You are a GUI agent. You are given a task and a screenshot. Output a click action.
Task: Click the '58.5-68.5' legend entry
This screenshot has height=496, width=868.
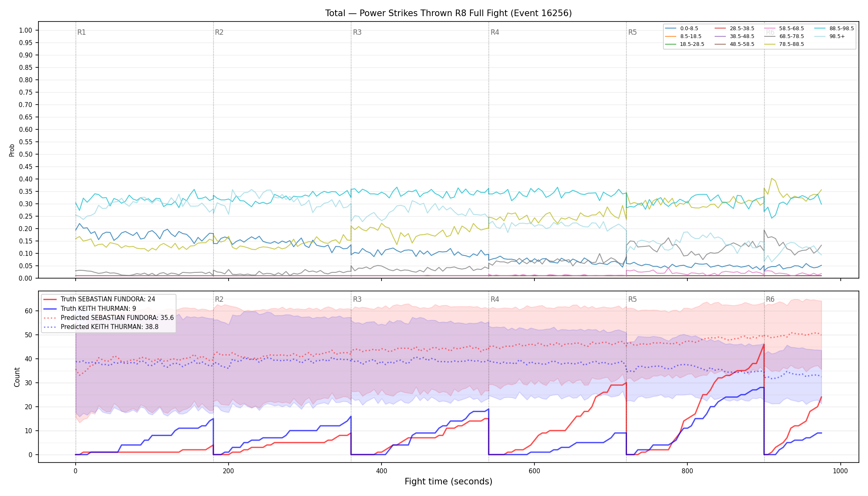click(x=784, y=29)
